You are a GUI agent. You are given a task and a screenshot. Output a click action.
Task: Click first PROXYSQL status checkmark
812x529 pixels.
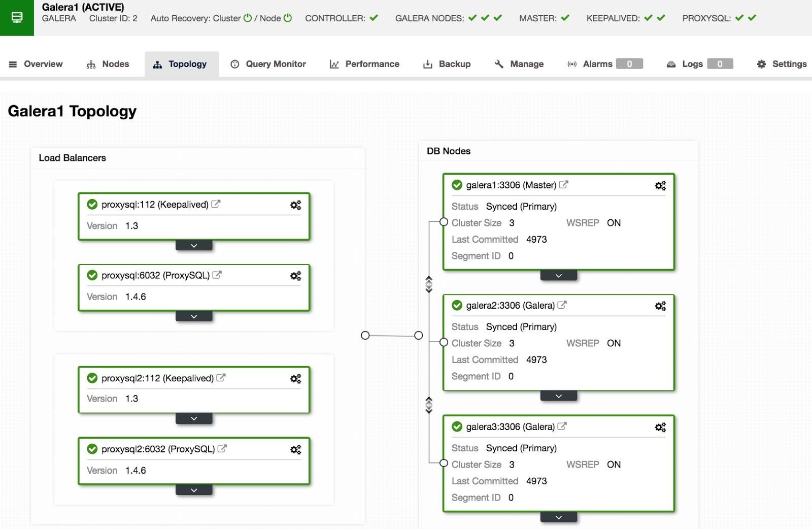click(x=739, y=18)
